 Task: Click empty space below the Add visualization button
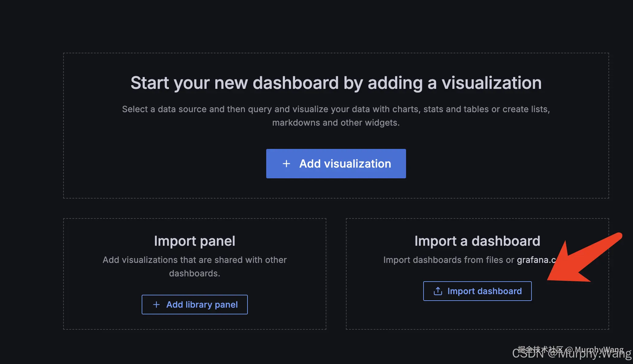[336, 188]
